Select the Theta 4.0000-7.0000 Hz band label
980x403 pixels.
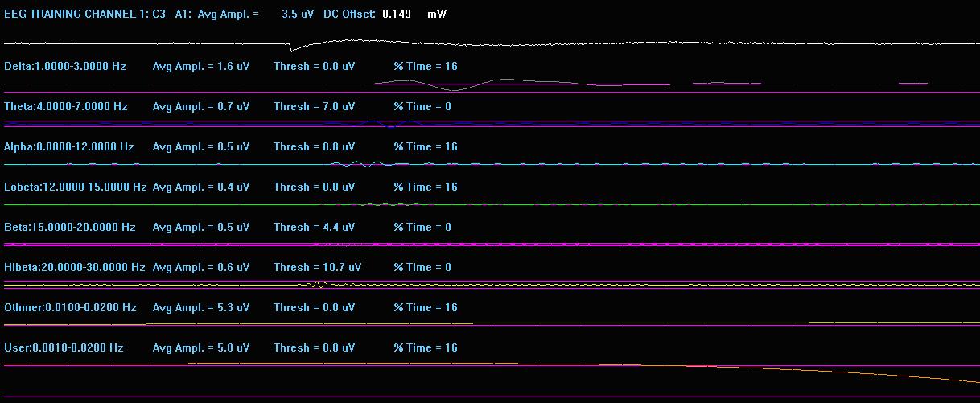coord(66,107)
